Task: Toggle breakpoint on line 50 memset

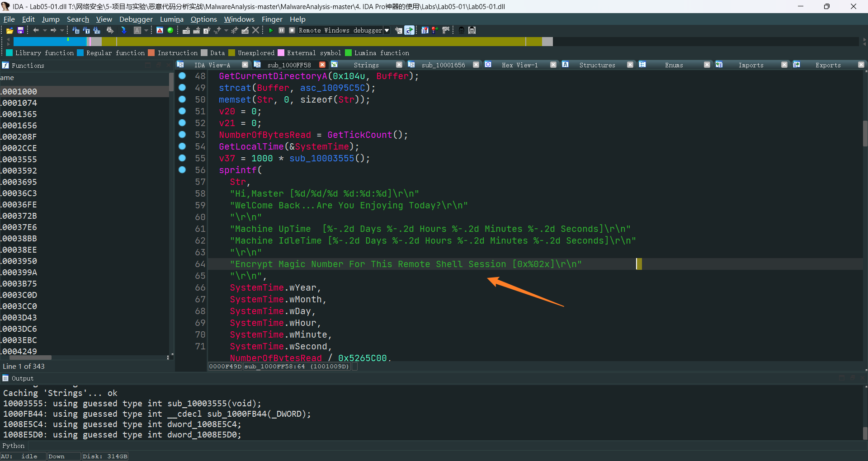Action: pos(182,99)
